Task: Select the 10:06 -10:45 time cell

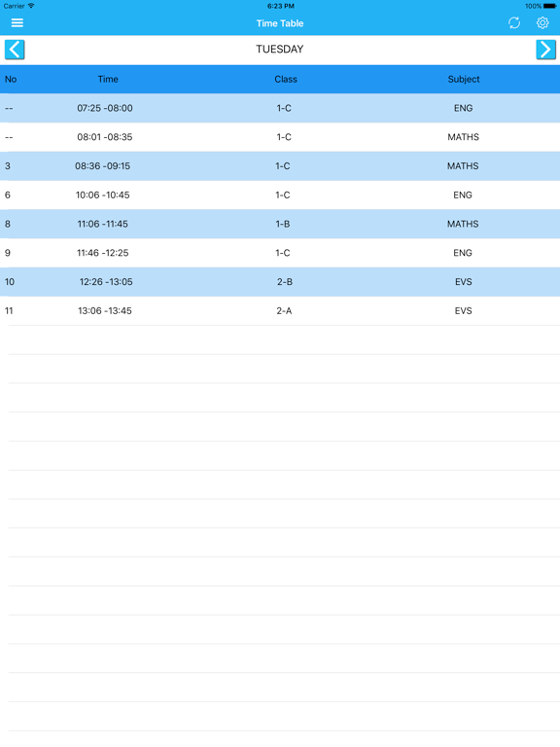Action: [102, 195]
